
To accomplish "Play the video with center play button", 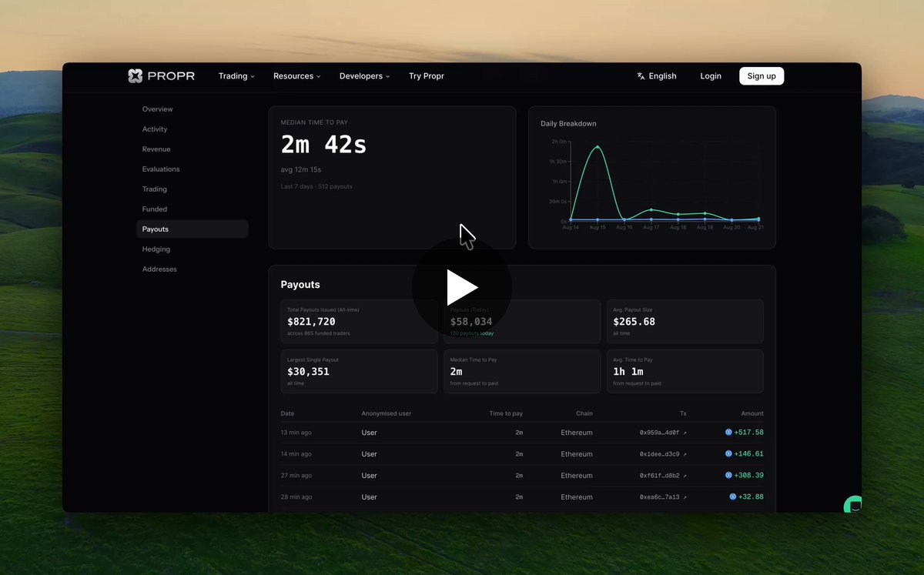I will tap(462, 288).
